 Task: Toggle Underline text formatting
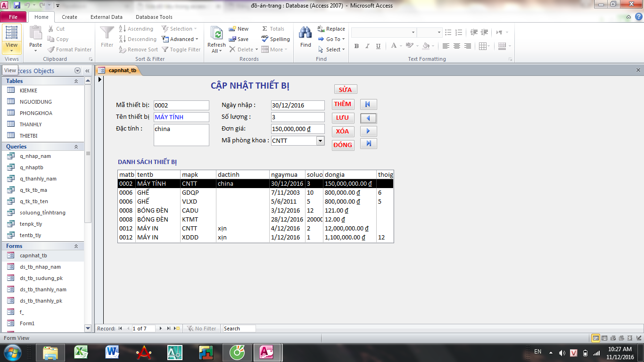tap(378, 46)
